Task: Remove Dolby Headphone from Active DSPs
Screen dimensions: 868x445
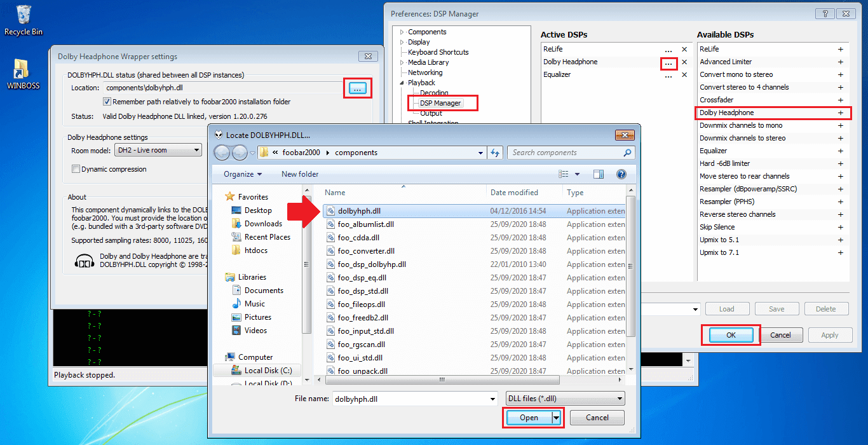Action: (684, 62)
